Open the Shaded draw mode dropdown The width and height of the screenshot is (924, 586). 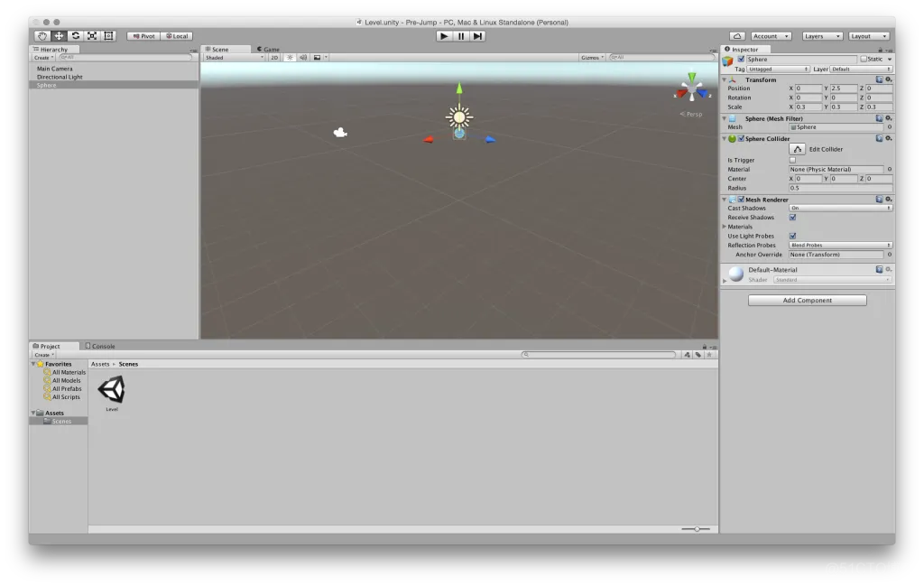pos(234,57)
